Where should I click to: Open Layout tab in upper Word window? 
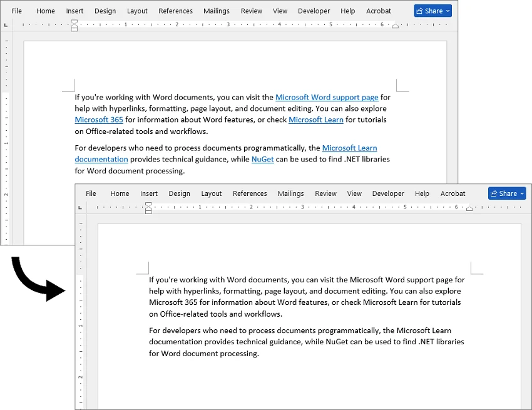[137, 11]
